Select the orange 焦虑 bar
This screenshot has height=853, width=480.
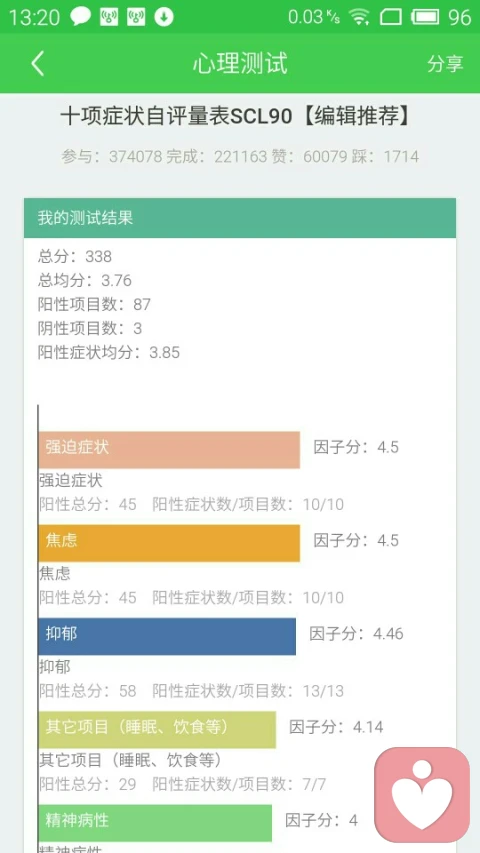tap(169, 543)
